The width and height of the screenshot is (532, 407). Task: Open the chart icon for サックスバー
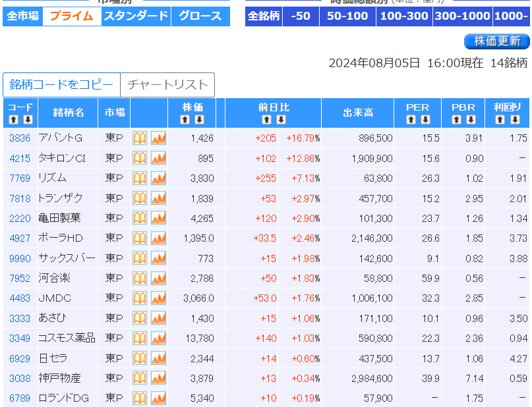[x=158, y=258]
